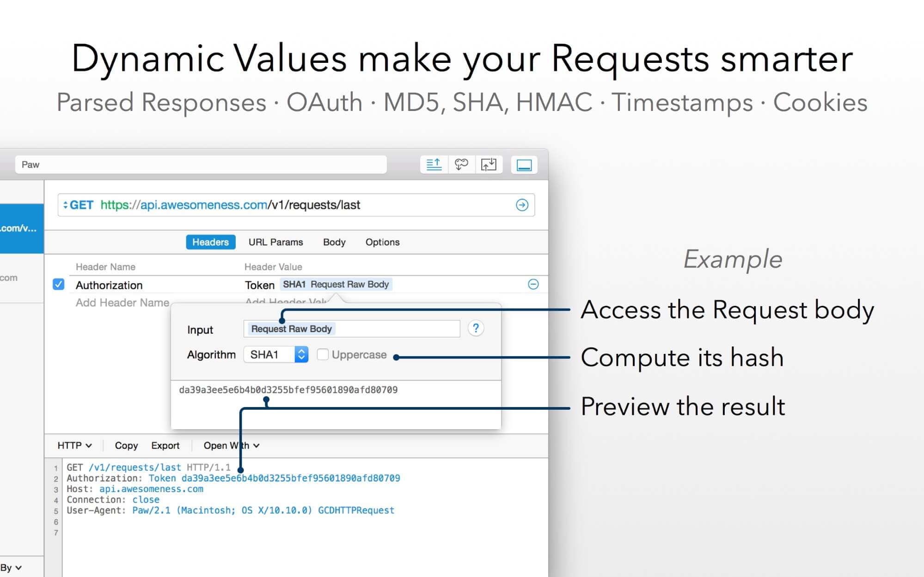Click the Input field with Request Raw Body
Image resolution: width=924 pixels, height=577 pixels.
[x=351, y=328]
